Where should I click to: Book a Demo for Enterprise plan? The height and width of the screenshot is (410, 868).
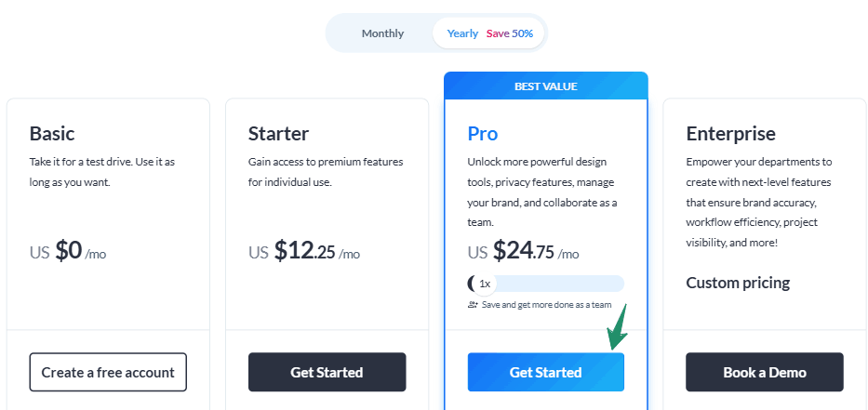tap(764, 372)
